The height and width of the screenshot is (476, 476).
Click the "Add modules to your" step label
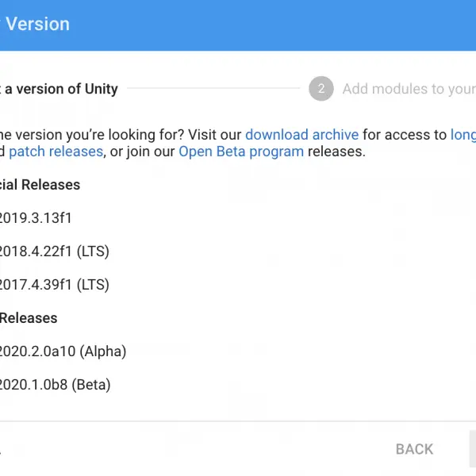click(409, 89)
